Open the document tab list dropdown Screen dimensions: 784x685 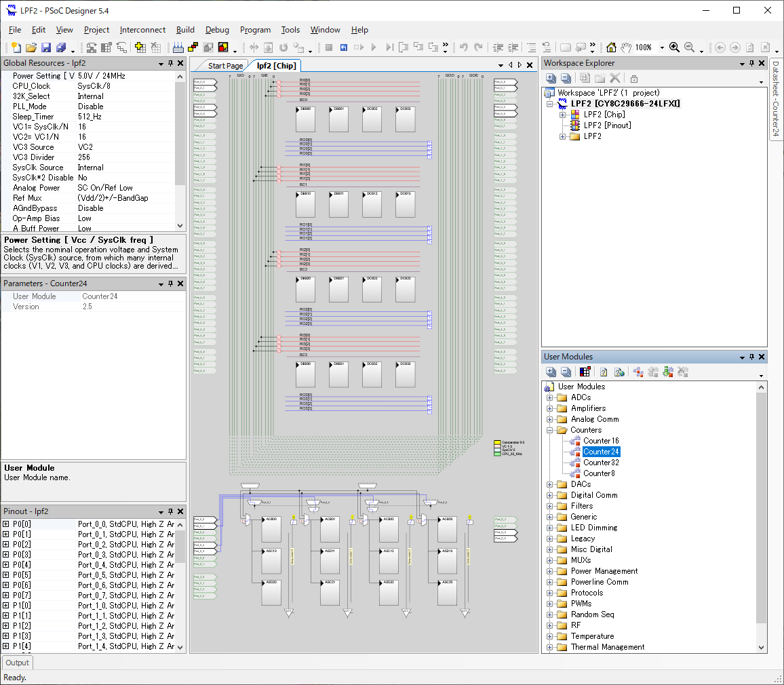[x=501, y=66]
